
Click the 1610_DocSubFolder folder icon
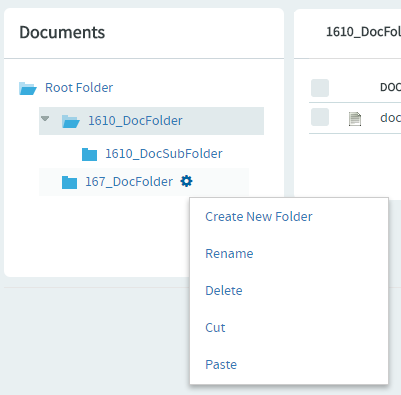coord(89,154)
